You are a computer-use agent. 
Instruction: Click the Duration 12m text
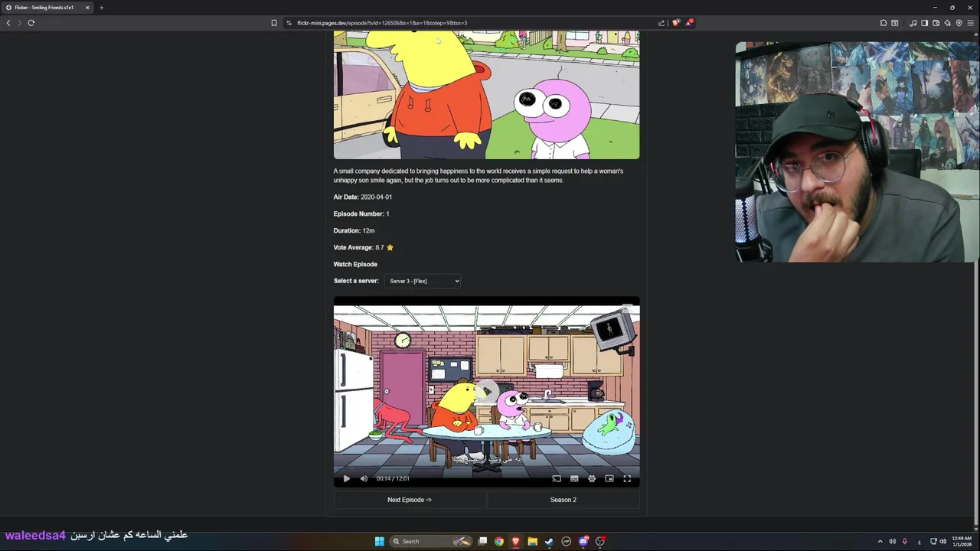pos(354,230)
